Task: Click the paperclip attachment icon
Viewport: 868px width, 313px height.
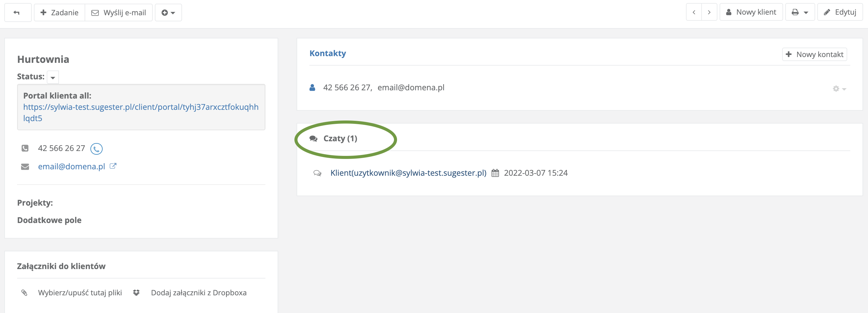Action: 24,293
